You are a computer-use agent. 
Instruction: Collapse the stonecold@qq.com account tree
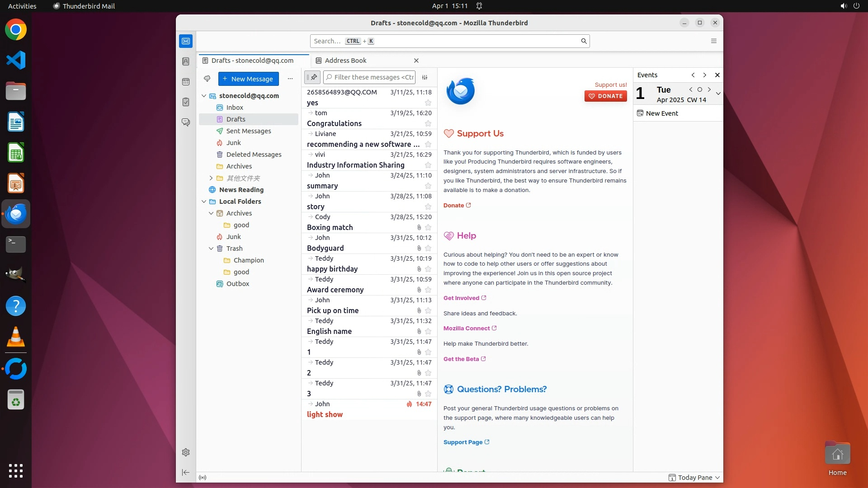click(204, 96)
